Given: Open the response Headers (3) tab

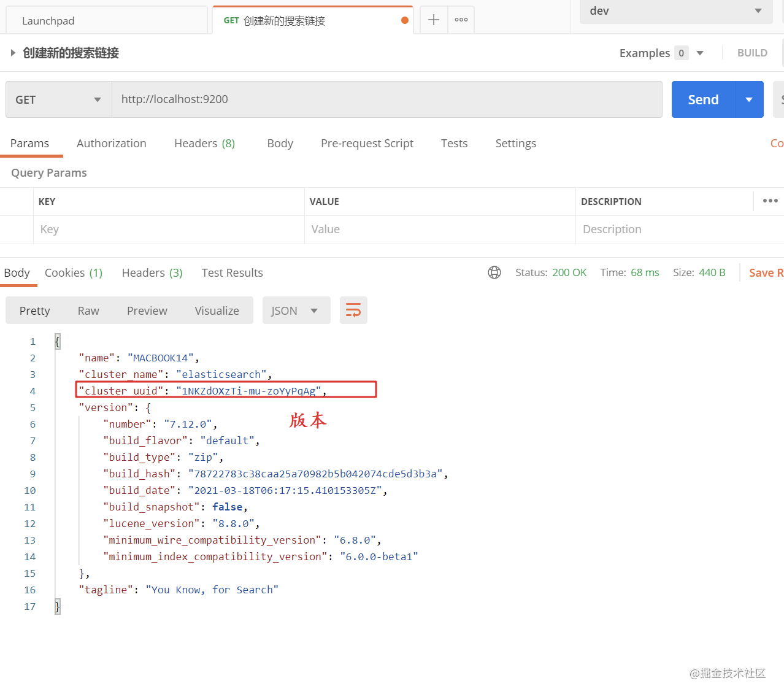Looking at the screenshot, I should (152, 272).
